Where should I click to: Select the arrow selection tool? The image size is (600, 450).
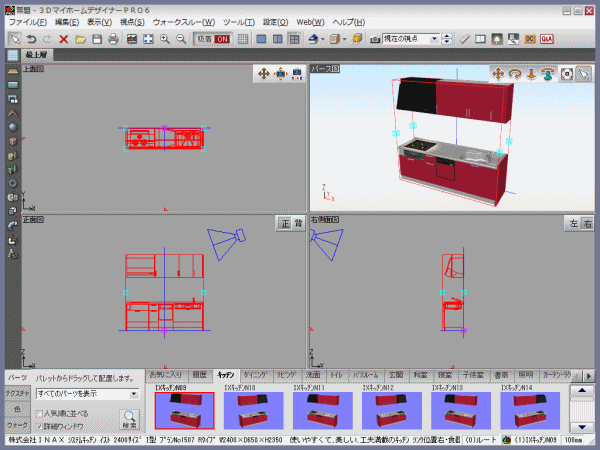click(14, 39)
